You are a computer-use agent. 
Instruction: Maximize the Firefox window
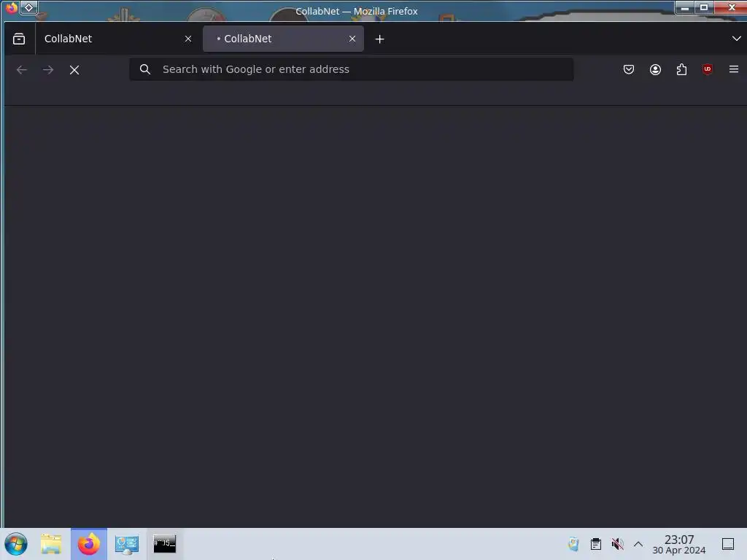click(x=704, y=7)
